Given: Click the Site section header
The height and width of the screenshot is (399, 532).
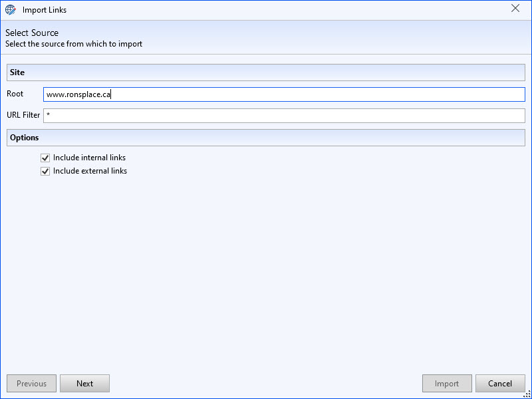Looking at the screenshot, I should (266, 72).
